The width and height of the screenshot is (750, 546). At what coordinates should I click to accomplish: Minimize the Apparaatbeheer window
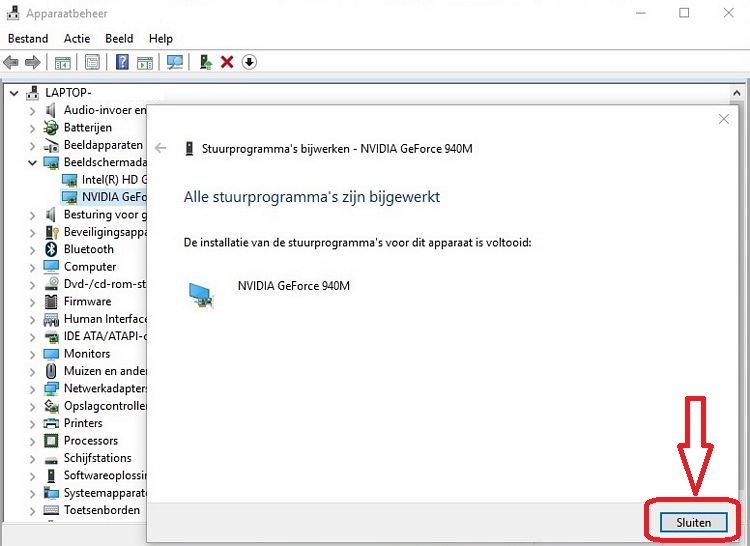tap(640, 13)
